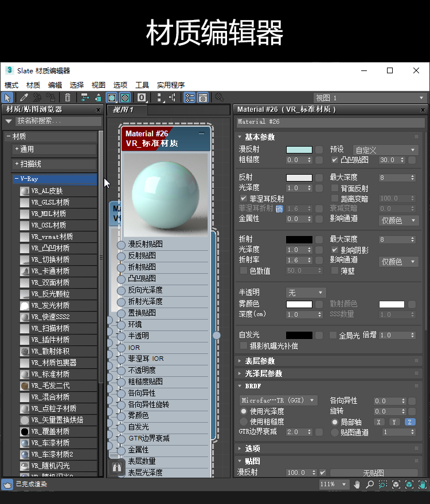430x504 pixels.
Task: Open the 模式 menu
Action: 11,85
